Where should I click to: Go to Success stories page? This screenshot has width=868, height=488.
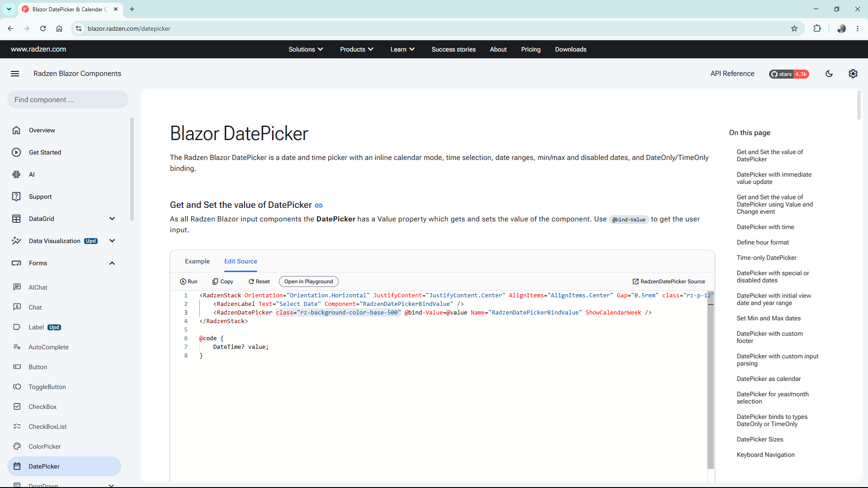(453, 49)
